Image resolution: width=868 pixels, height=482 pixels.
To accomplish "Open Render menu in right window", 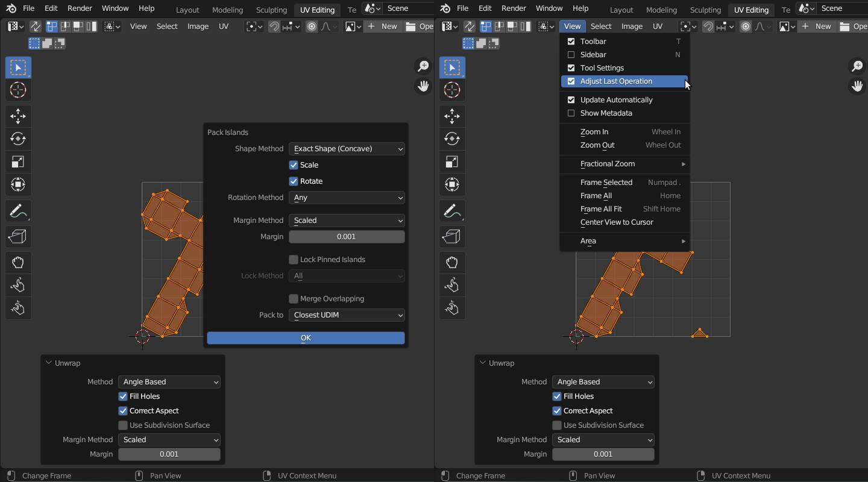I will coord(514,9).
